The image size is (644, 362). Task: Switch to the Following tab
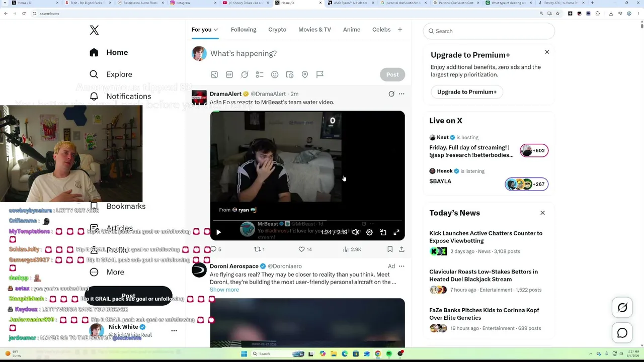244,30
